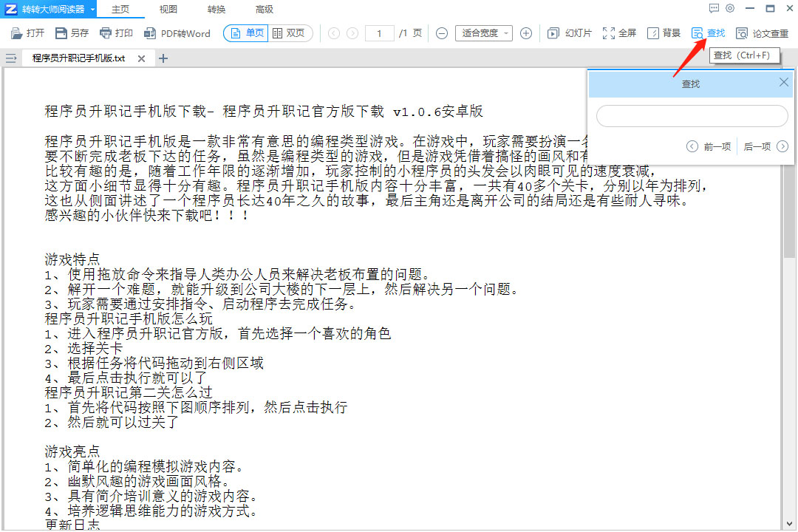
Task: Open the 转换 menu tab
Action: click(x=216, y=10)
